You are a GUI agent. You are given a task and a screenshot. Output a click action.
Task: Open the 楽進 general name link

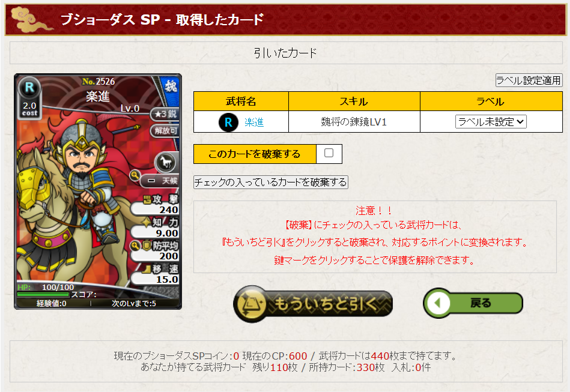(x=254, y=122)
